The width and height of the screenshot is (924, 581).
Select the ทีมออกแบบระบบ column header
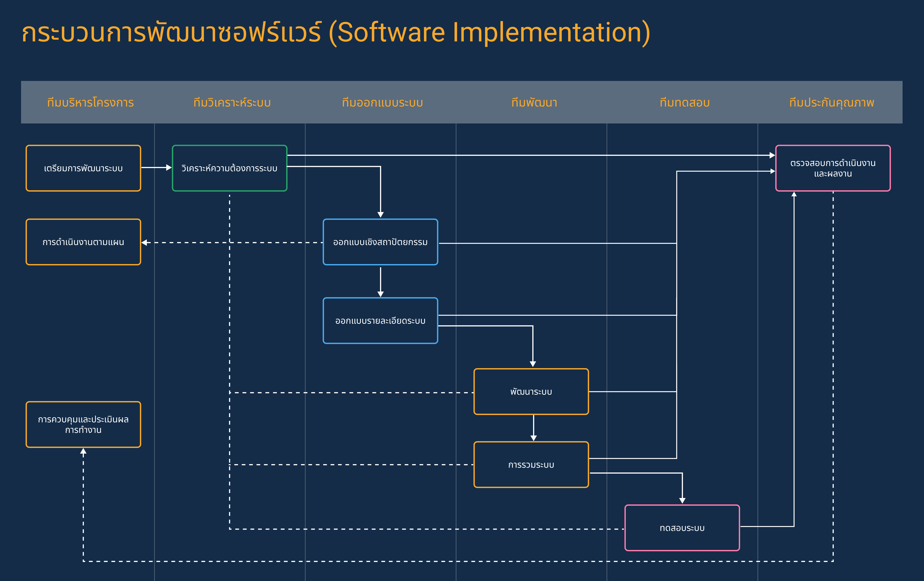[x=382, y=103]
